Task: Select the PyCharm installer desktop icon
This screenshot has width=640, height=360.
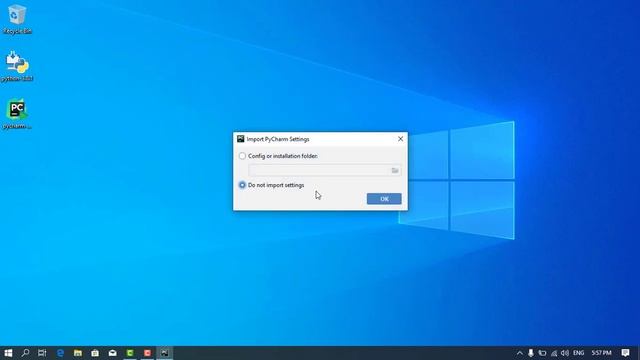Action: tap(17, 114)
